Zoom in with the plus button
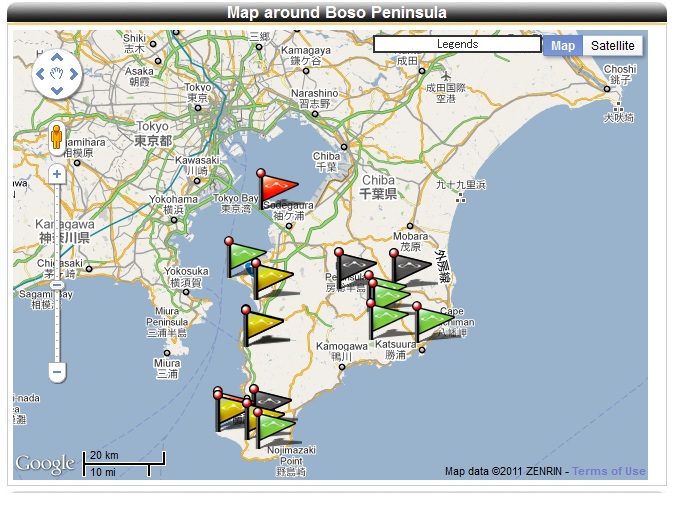This screenshot has width=675, height=510. [57, 174]
